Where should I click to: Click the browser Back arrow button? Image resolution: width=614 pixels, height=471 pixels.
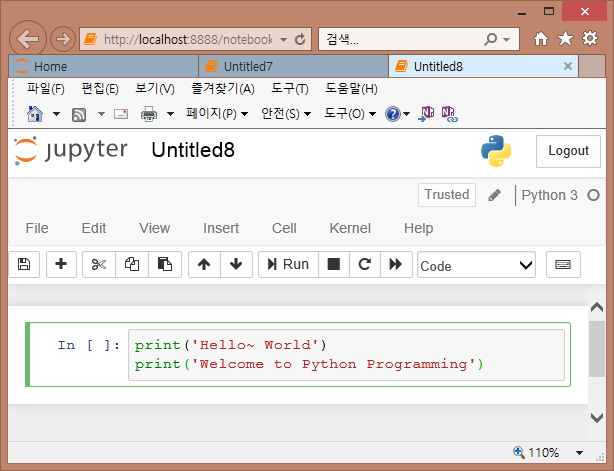(x=27, y=39)
